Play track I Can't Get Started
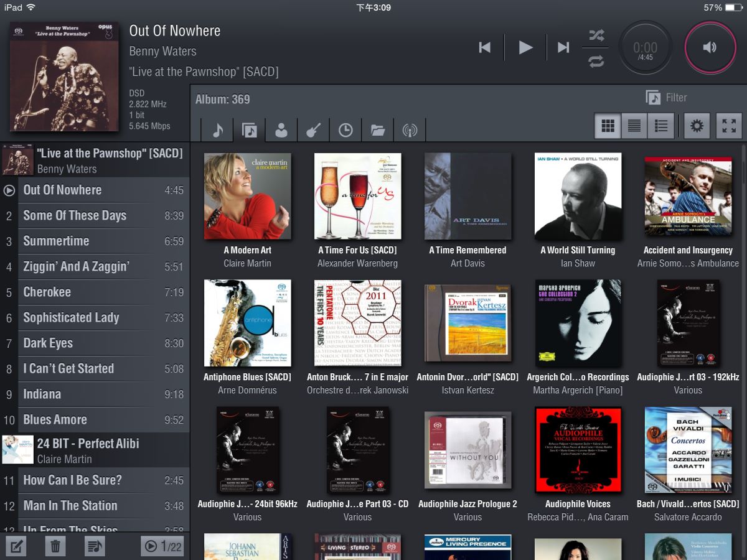The image size is (747, 560). [95, 368]
